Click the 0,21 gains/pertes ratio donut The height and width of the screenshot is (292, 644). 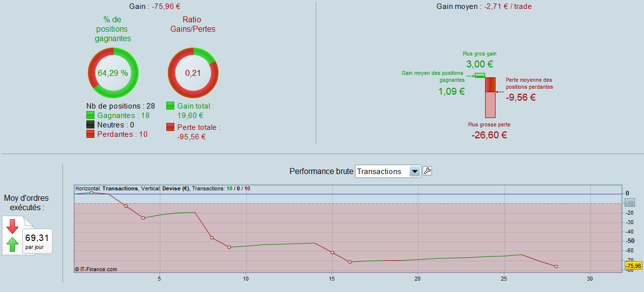coord(193,73)
